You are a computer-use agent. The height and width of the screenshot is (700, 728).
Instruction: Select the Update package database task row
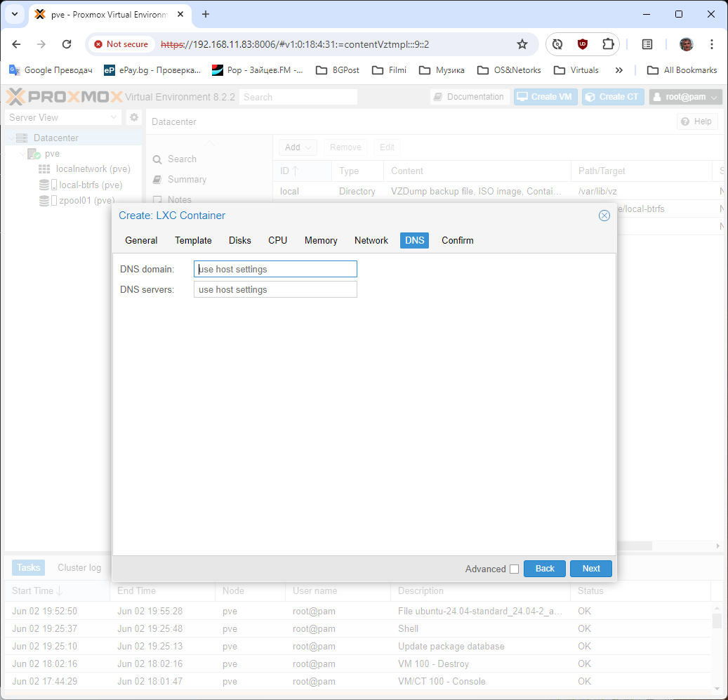358,646
